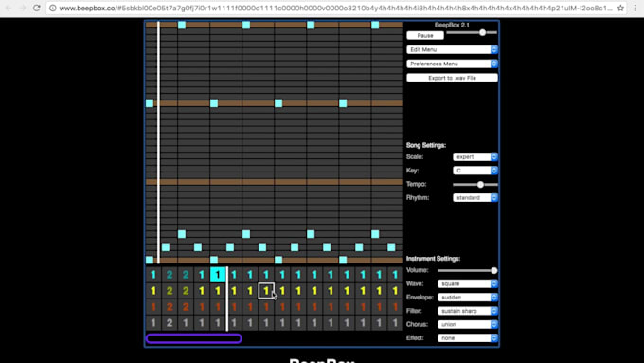Click the browser back arrow
This screenshot has height=363, width=644.
pos(9,8)
